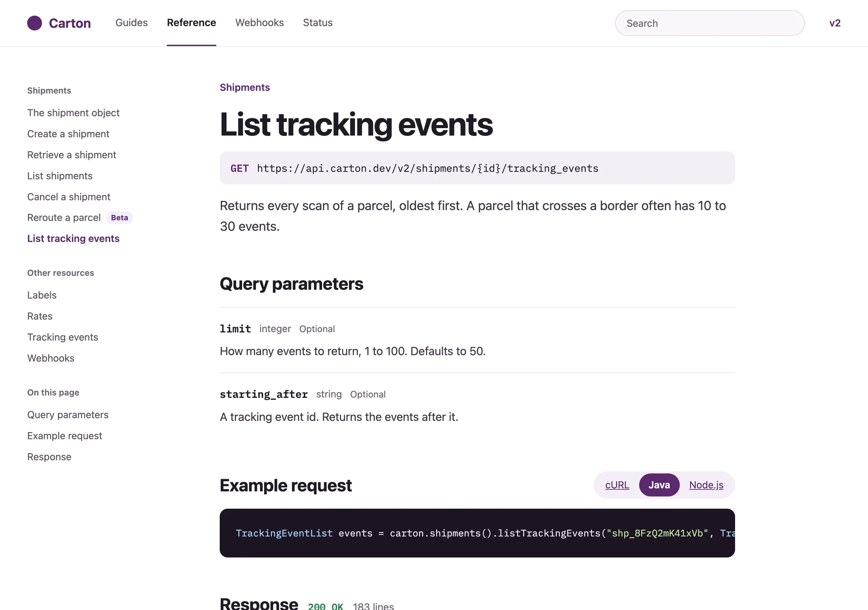The image size is (868, 610).
Task: Click the limit parameter name
Action: coord(235,329)
